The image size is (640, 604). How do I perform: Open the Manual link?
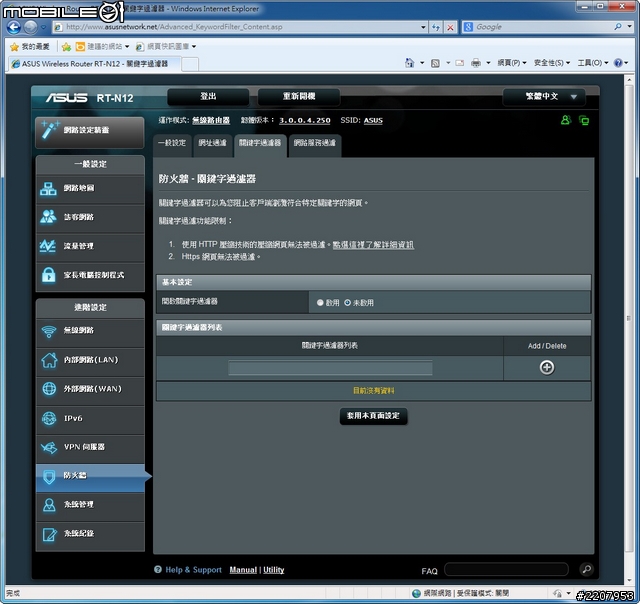point(243,570)
